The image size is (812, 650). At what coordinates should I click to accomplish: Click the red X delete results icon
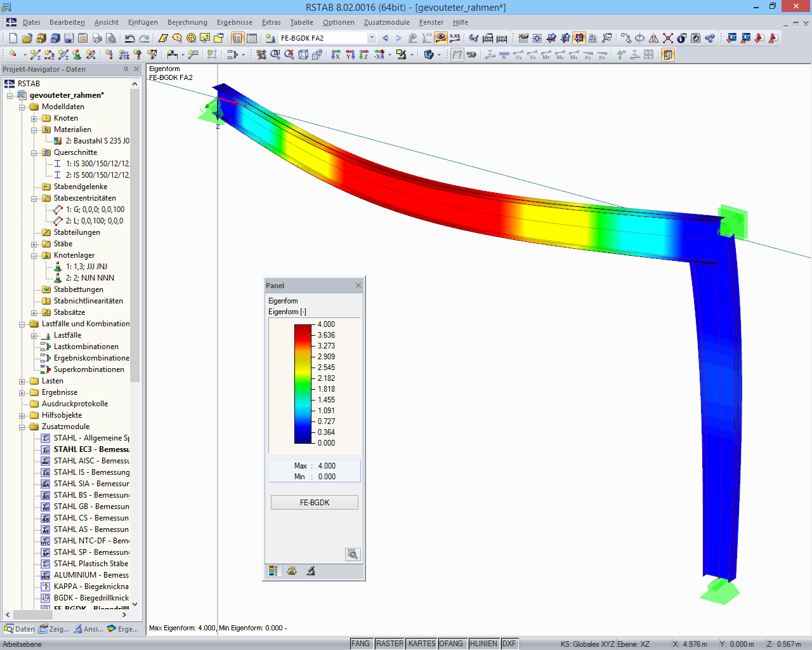click(668, 38)
